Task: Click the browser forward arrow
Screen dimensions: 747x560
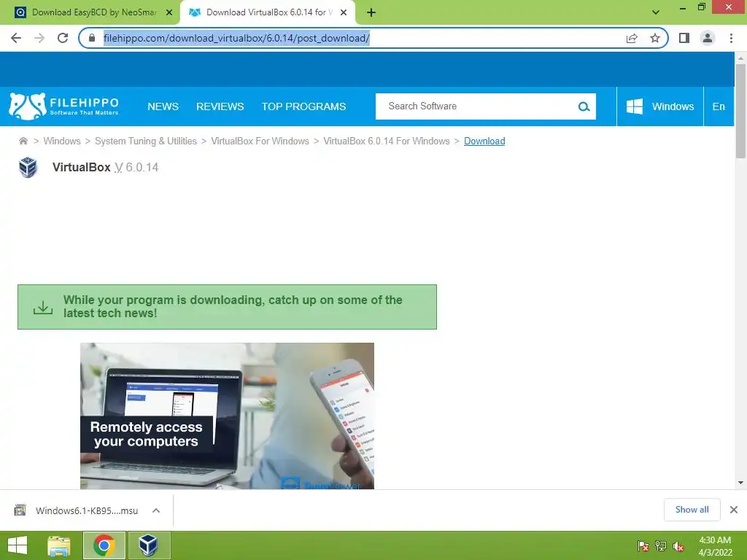Action: 39,38
